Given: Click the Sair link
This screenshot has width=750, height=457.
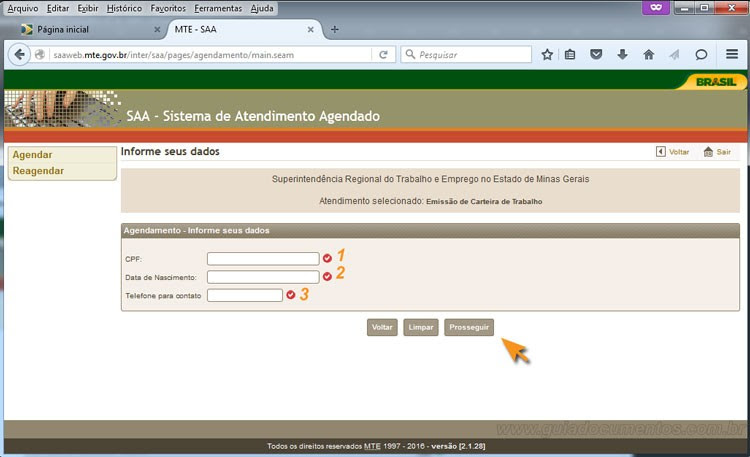Looking at the screenshot, I should coord(723,152).
